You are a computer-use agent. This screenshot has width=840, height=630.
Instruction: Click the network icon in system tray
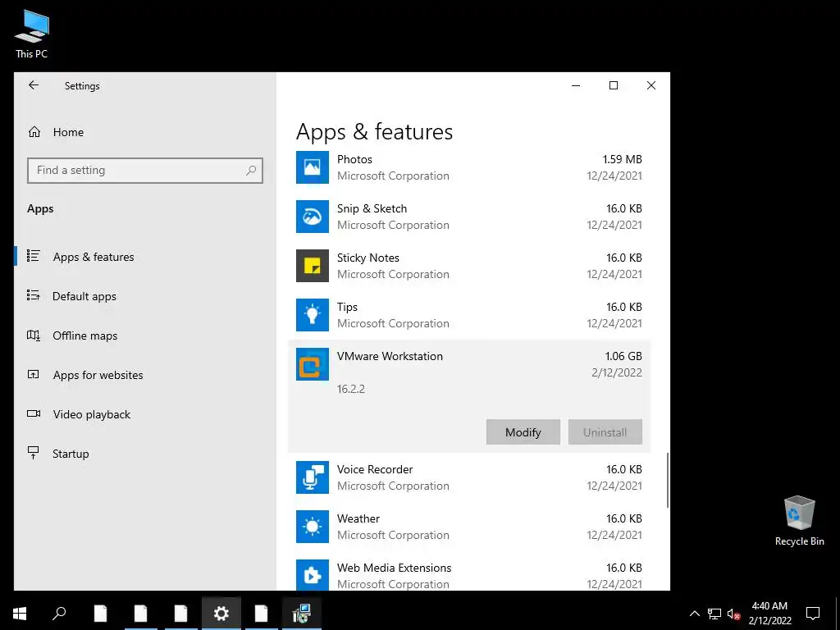tap(714, 614)
